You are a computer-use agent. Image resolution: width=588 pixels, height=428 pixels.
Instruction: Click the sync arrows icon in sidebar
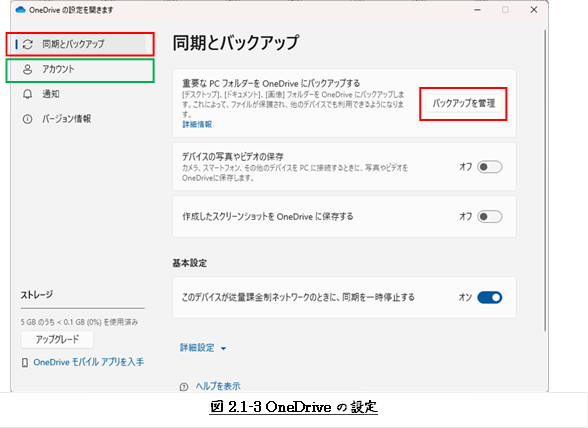coord(27,44)
